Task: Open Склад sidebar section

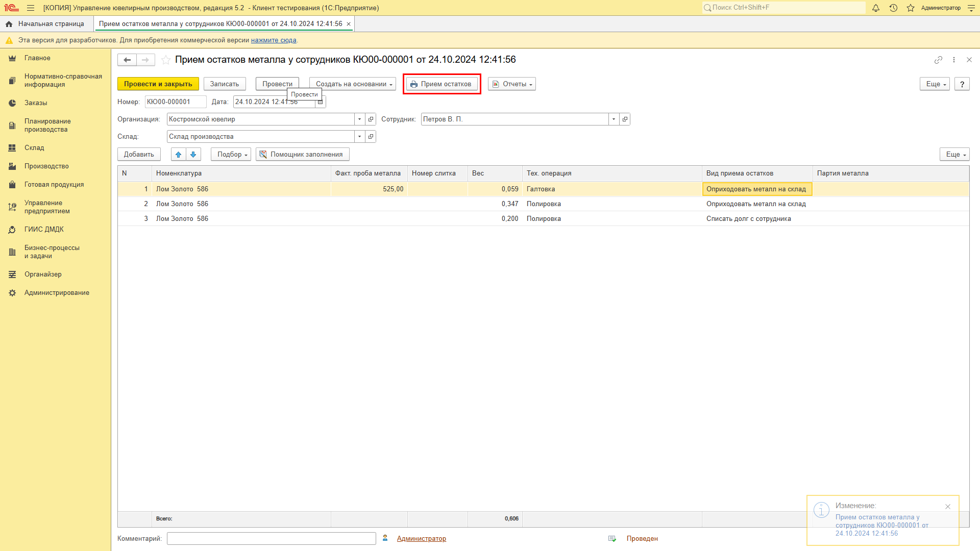Action: (34, 148)
